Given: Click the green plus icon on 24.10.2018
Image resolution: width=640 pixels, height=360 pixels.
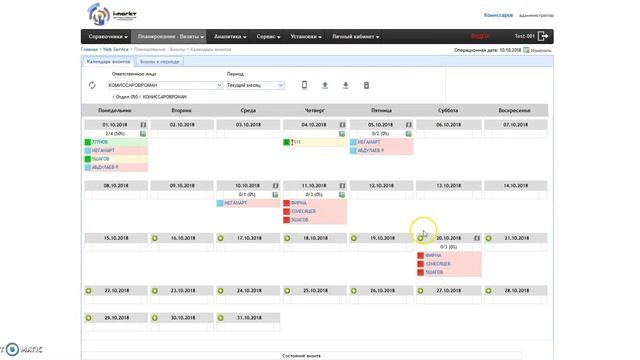Looking at the screenshot, I should pos(221,291).
